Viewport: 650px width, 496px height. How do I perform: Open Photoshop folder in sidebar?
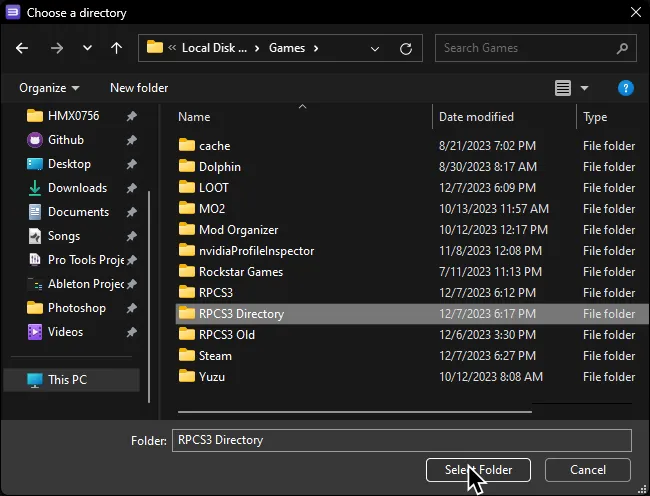(77, 308)
